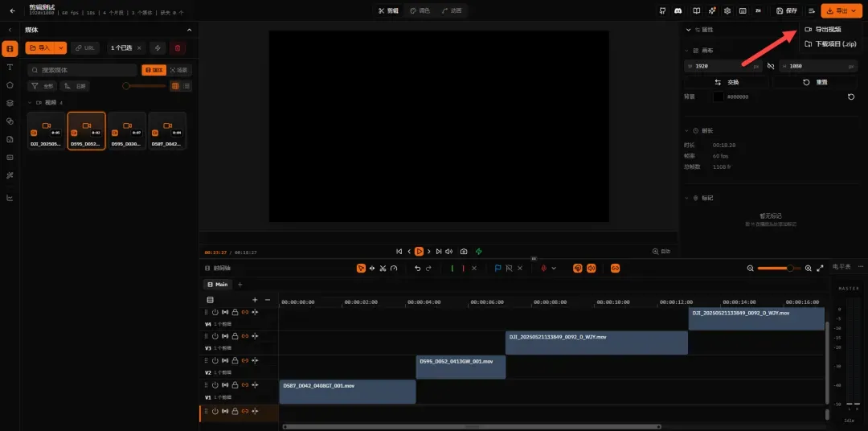Toggle aspect ratio link between width and height
The image size is (868, 431).
(x=771, y=66)
